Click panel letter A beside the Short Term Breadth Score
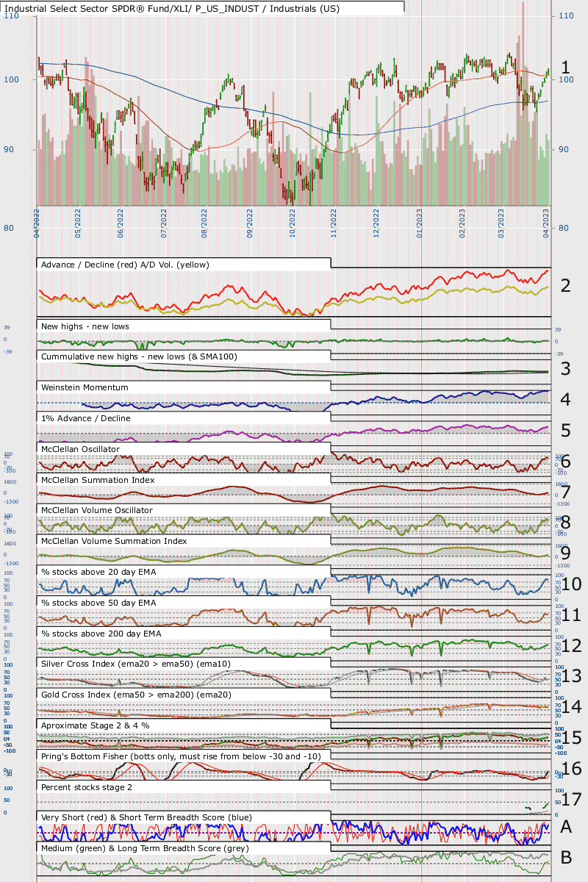Screen dimensions: 588x882 click(566, 826)
